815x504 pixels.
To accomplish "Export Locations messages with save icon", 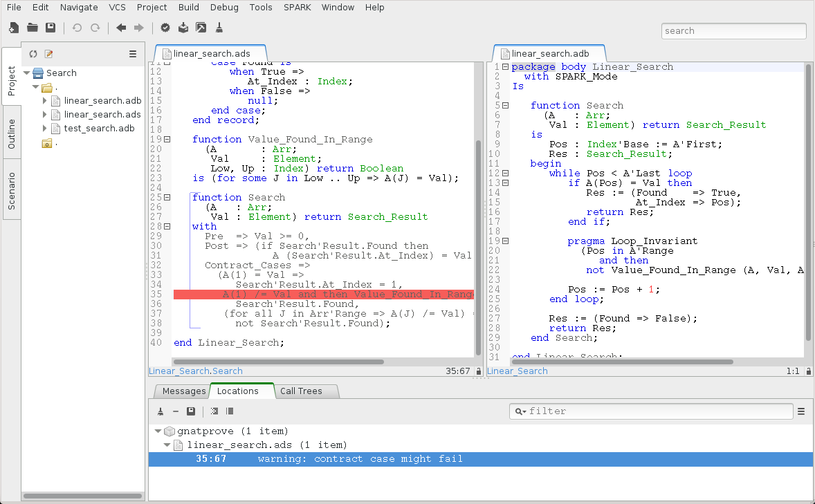I will click(191, 411).
